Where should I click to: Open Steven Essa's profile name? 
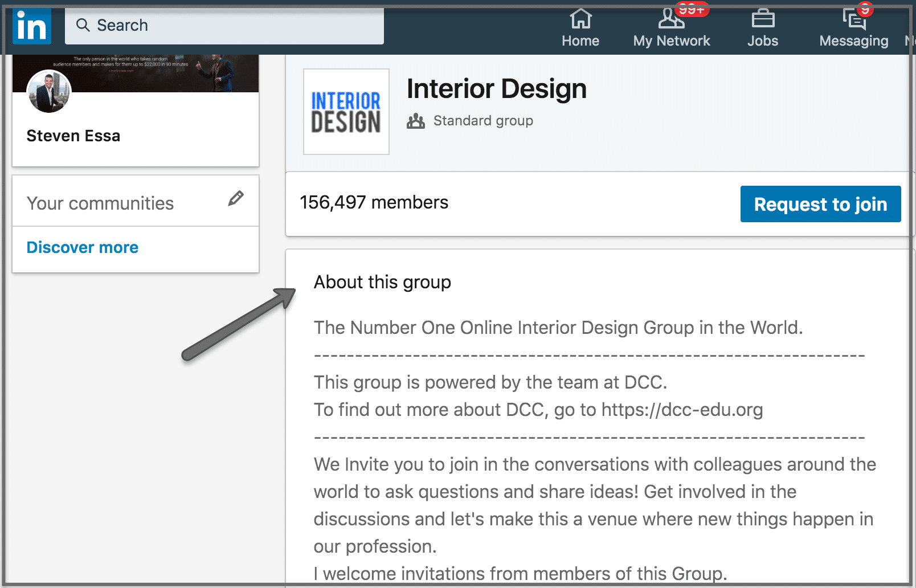tap(73, 136)
